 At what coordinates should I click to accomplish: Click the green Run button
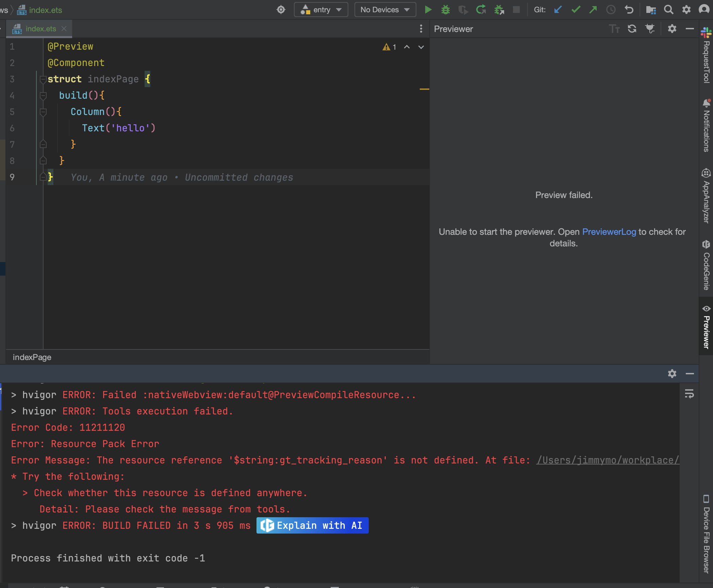point(428,10)
